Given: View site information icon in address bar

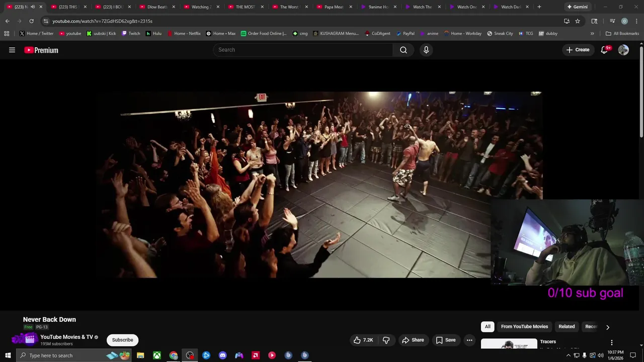Looking at the screenshot, I should (x=46, y=21).
